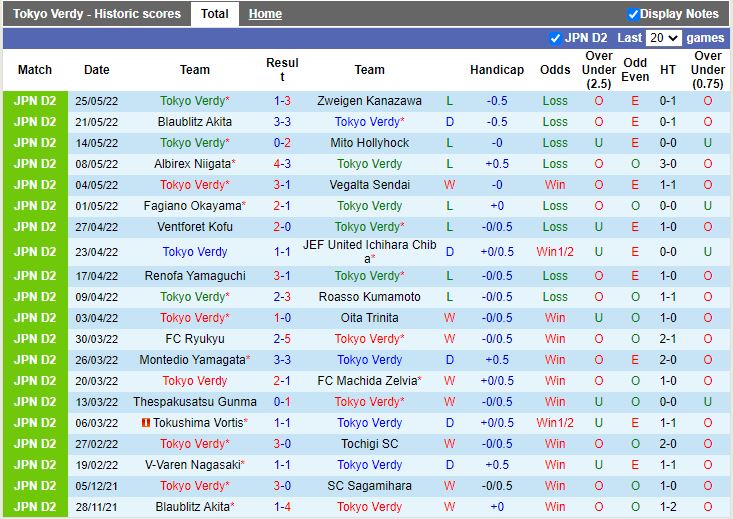This screenshot has width=733, height=519.
Task: Click the 3-0 halftime score for 08/05/22
Action: (668, 164)
